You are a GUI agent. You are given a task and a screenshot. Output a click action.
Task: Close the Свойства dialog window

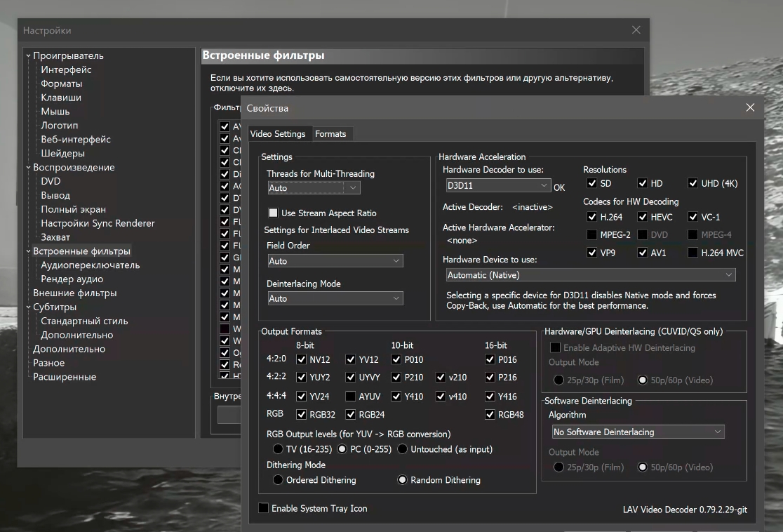point(750,107)
